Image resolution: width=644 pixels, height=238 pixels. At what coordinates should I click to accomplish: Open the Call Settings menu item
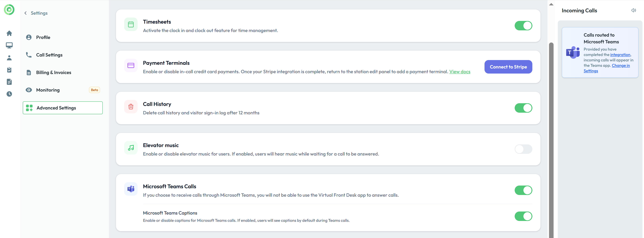point(49,55)
